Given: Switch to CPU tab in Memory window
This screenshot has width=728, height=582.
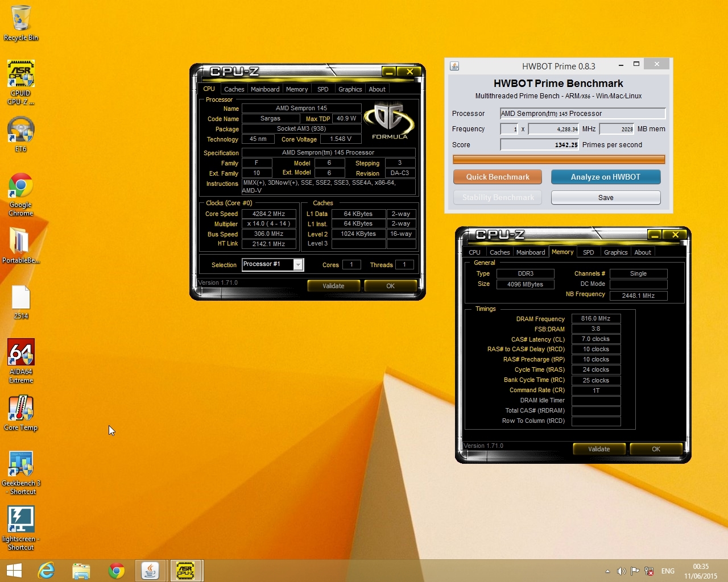Looking at the screenshot, I should [474, 252].
